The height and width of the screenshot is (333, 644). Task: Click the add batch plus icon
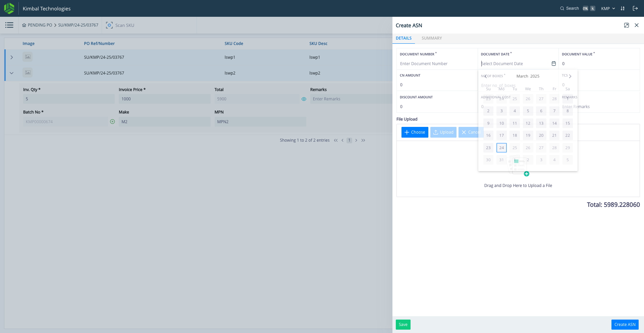[112, 122]
